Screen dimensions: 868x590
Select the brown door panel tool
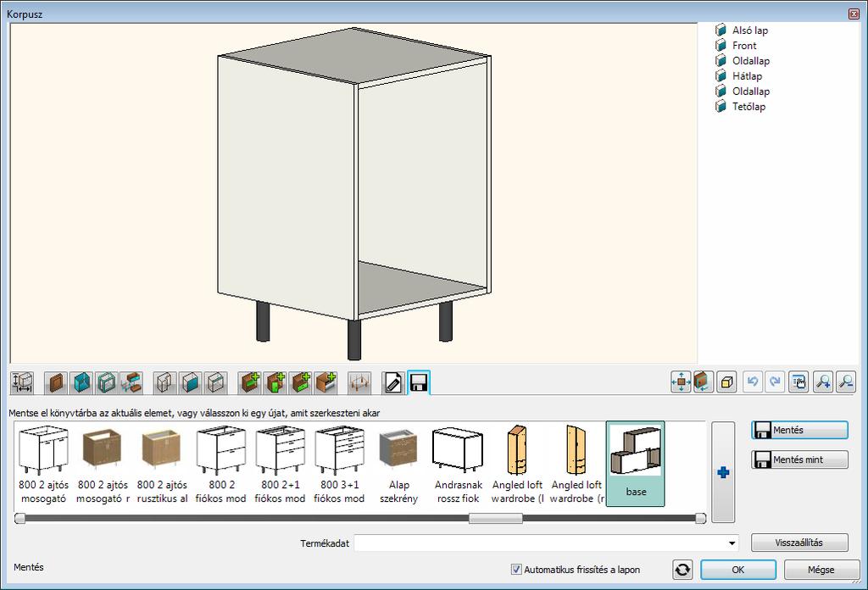point(56,382)
